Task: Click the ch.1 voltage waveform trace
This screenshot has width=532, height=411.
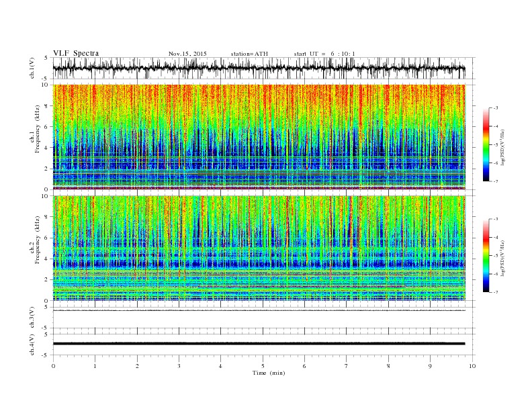Action: [259, 68]
